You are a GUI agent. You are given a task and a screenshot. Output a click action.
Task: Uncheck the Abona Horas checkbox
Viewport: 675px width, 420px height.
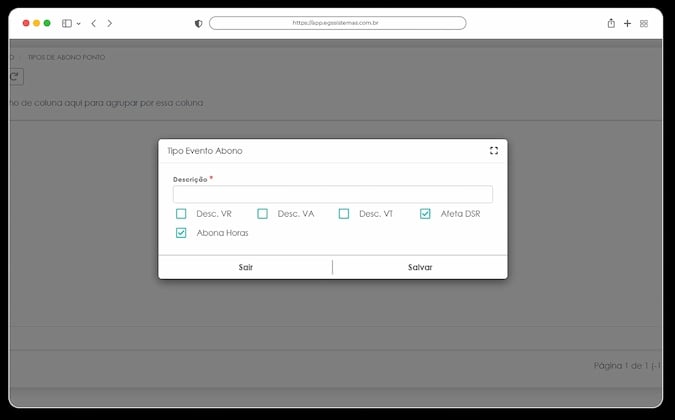181,233
